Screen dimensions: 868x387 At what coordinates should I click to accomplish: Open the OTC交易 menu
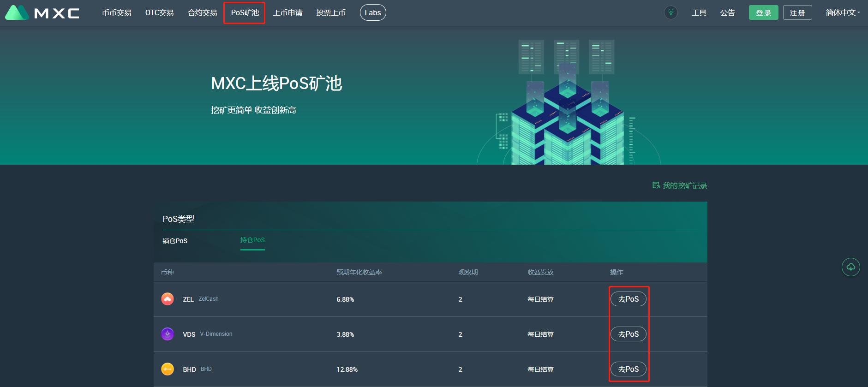click(160, 13)
